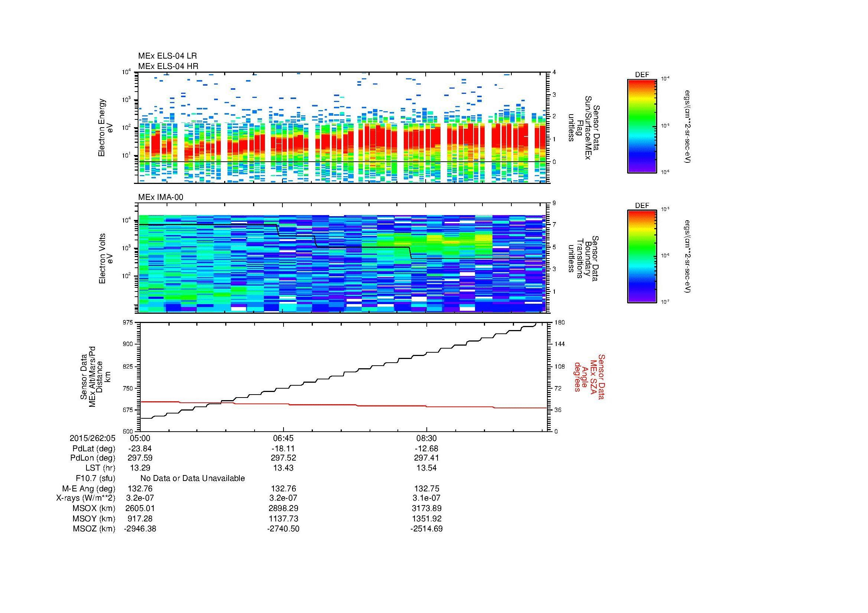Click the 'PdLon (deg)' row label

[94, 458]
